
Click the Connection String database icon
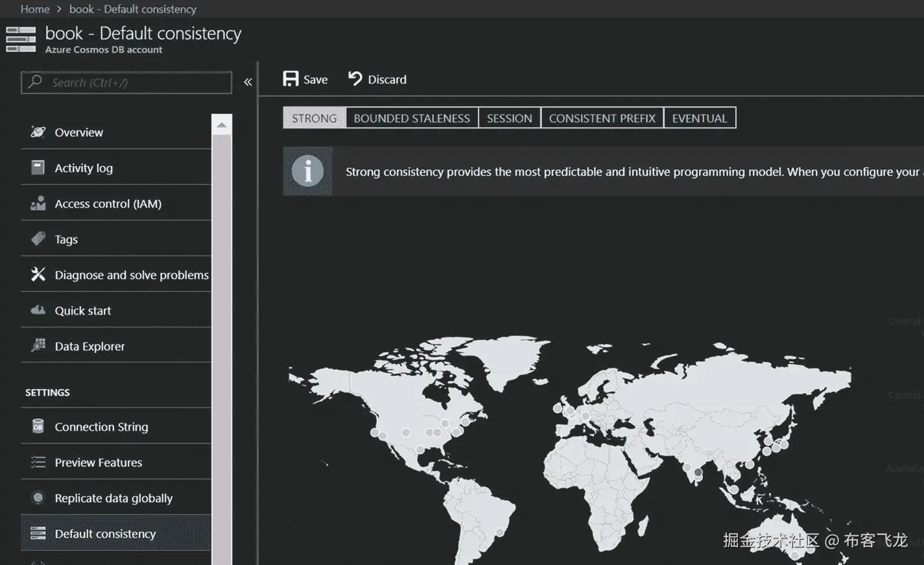(x=38, y=426)
